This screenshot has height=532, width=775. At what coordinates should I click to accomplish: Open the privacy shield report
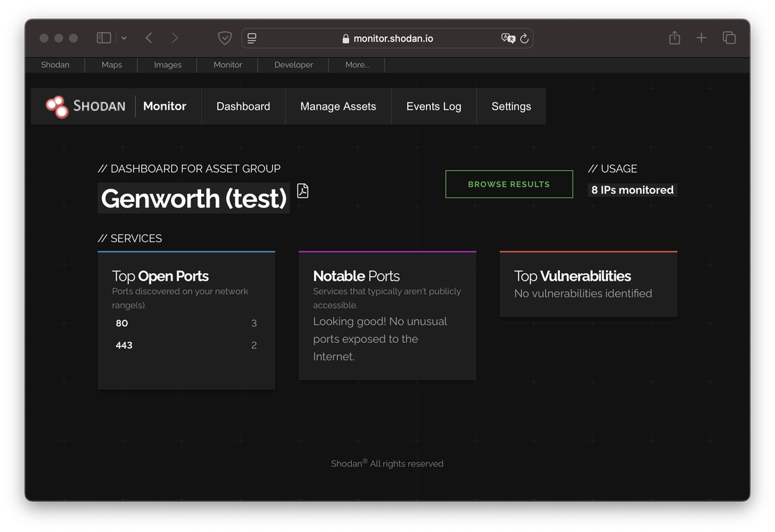[x=224, y=38]
